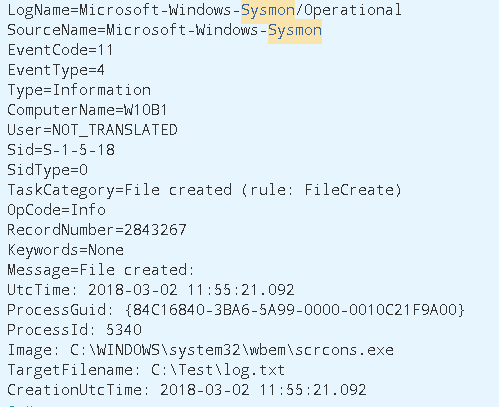Click the Keywords=None line
This screenshot has width=499, height=407.
pyautogui.click(x=65, y=250)
